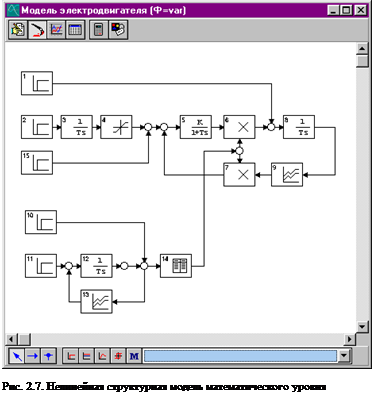Minimize the model window
Image resolution: width=376 pixels, height=399 pixels.
point(333,10)
